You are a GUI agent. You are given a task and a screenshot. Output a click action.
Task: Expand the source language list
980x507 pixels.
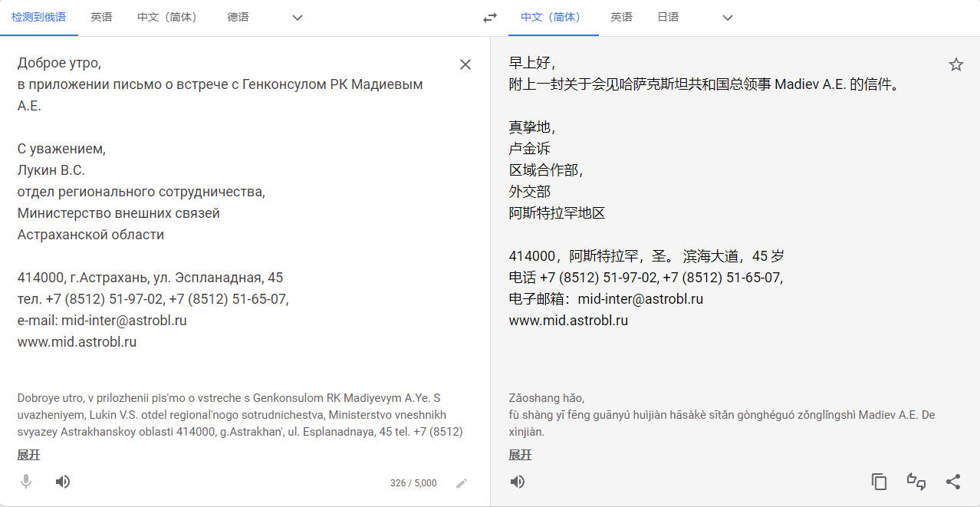(298, 18)
